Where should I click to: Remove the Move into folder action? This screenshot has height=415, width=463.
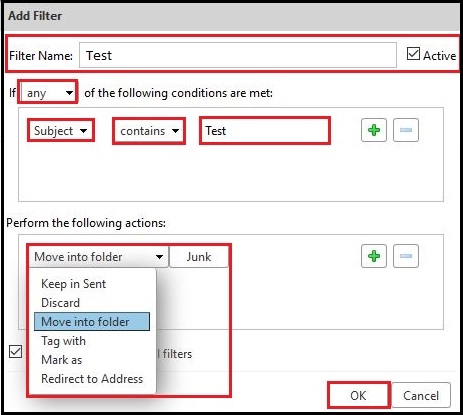406,256
